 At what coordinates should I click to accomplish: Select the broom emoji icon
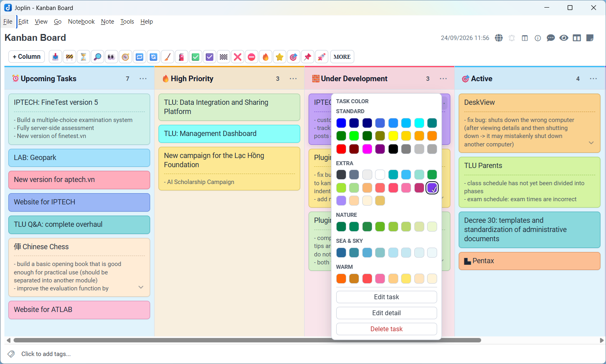[x=167, y=57]
